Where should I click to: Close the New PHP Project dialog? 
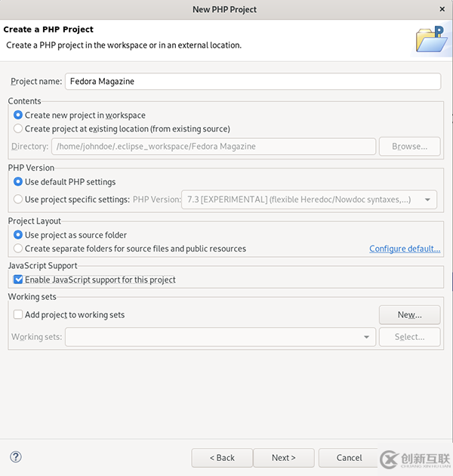click(x=442, y=9)
